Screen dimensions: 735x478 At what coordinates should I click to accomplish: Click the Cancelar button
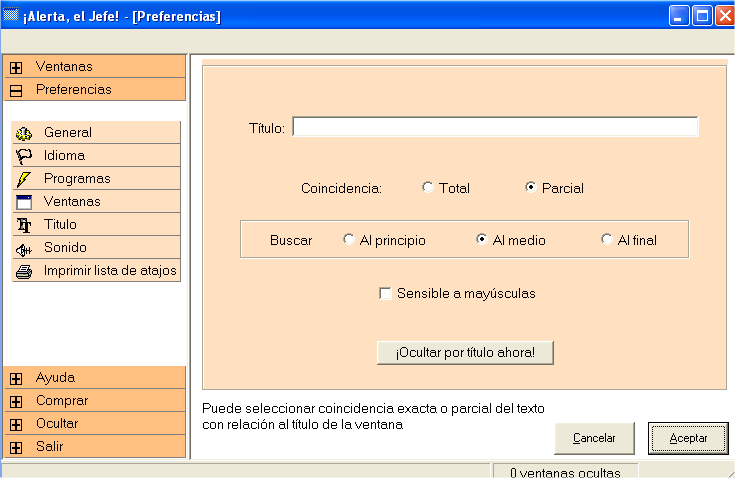(x=594, y=438)
